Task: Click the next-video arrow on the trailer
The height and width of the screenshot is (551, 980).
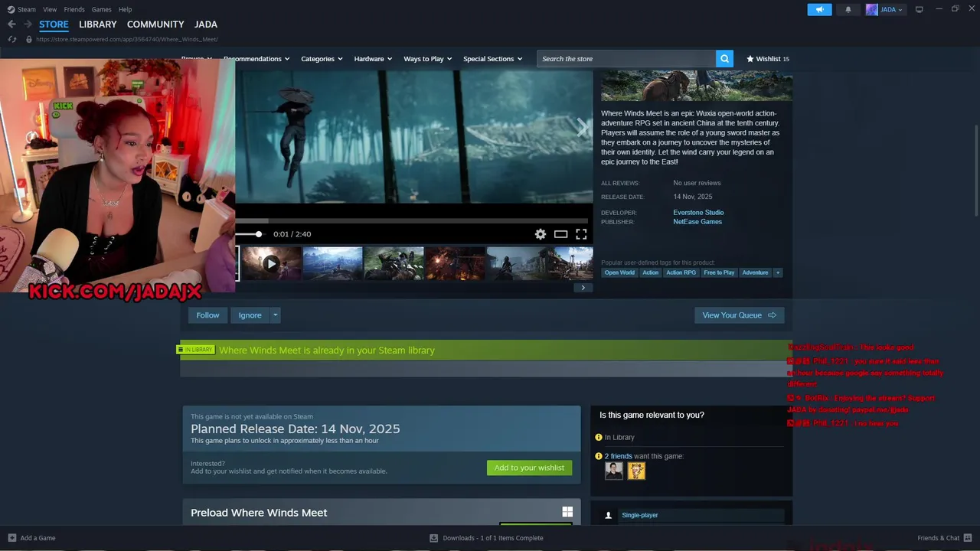Action: click(x=583, y=128)
